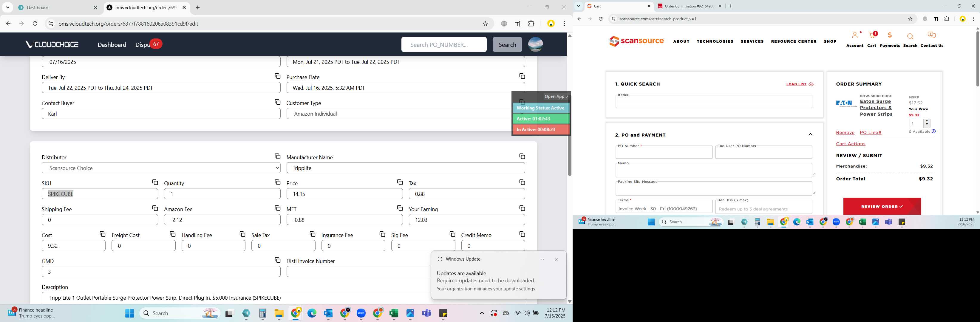Copy the GMD field value

tap(277, 260)
